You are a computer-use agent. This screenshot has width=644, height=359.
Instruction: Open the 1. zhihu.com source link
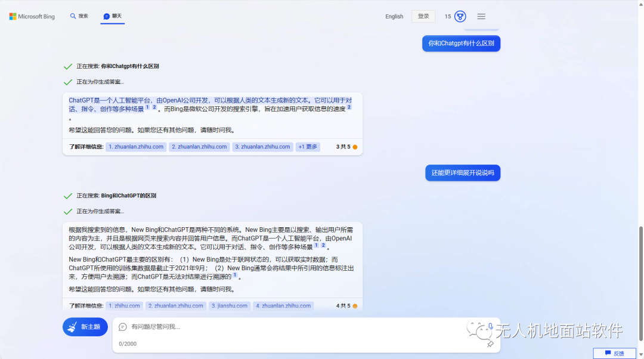pyautogui.click(x=124, y=306)
